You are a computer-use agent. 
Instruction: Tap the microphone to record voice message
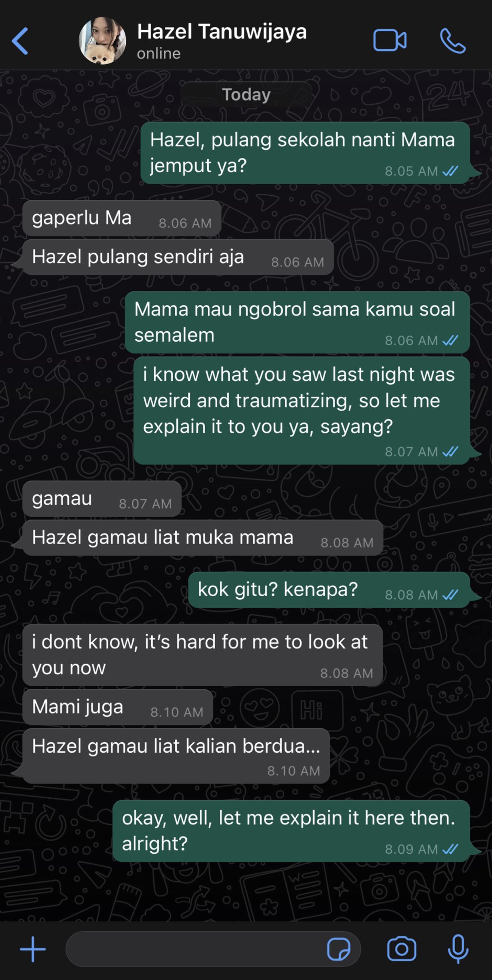coord(458,949)
